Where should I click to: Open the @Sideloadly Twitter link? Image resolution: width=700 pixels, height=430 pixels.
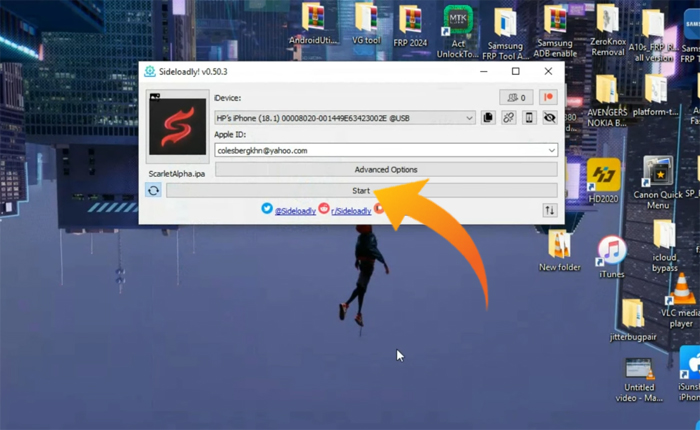295,211
